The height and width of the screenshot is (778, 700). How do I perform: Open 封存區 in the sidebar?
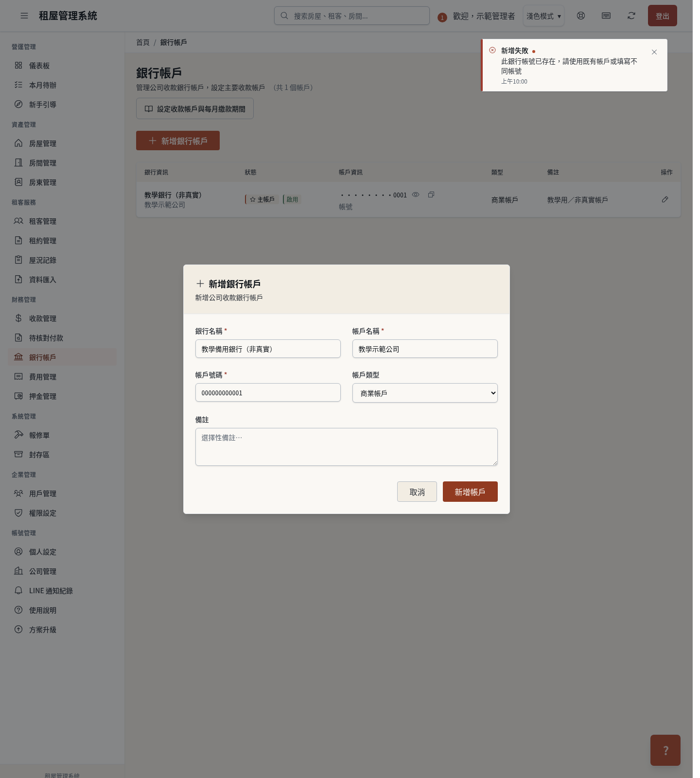(x=62, y=455)
